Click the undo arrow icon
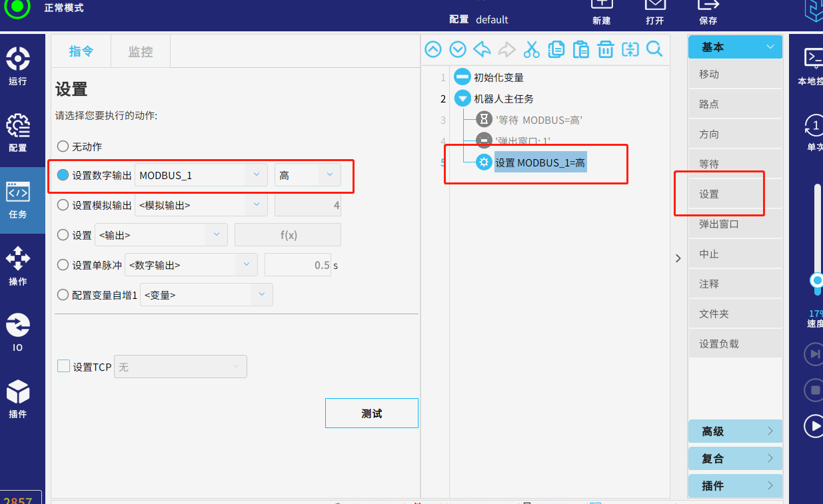 482,49
